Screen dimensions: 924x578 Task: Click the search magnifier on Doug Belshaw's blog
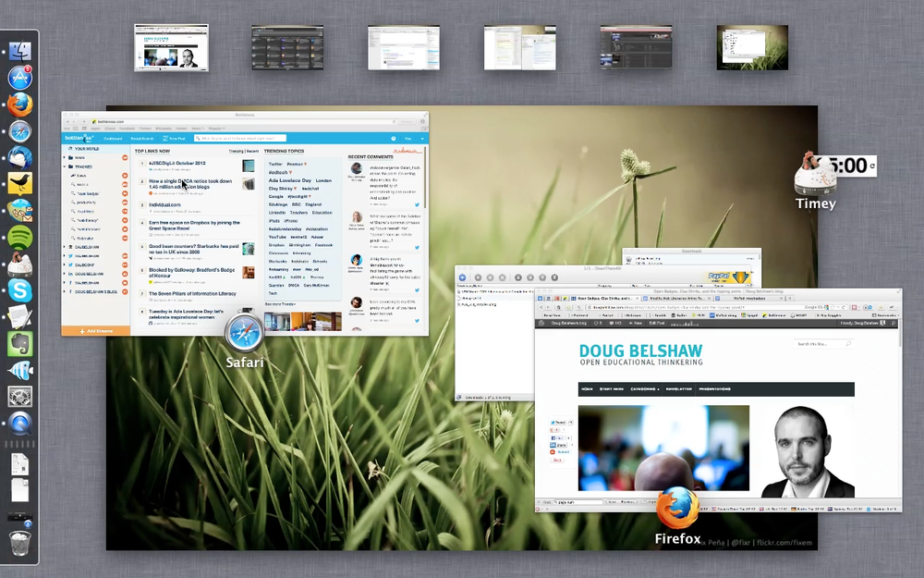click(x=848, y=343)
